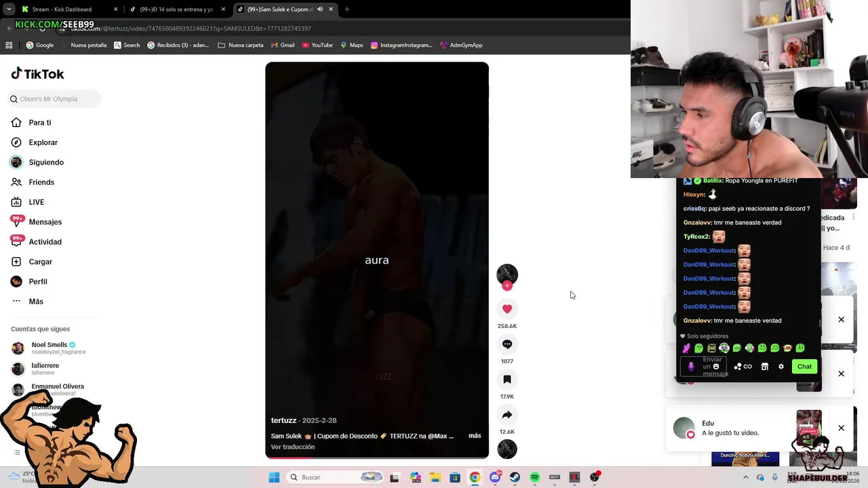868x488 pixels.
Task: Open Explorar in the sidebar
Action: [43, 142]
